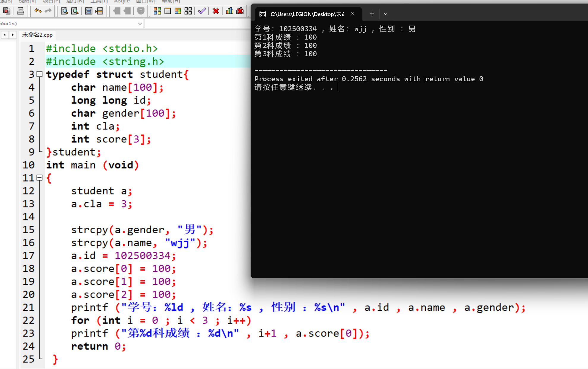Click the Compile colored-grid icon

pos(157,11)
